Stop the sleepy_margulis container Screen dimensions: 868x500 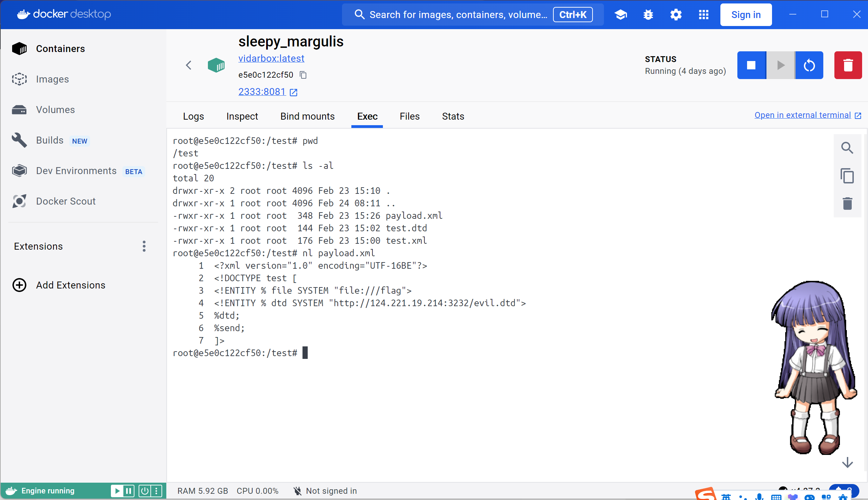click(751, 65)
